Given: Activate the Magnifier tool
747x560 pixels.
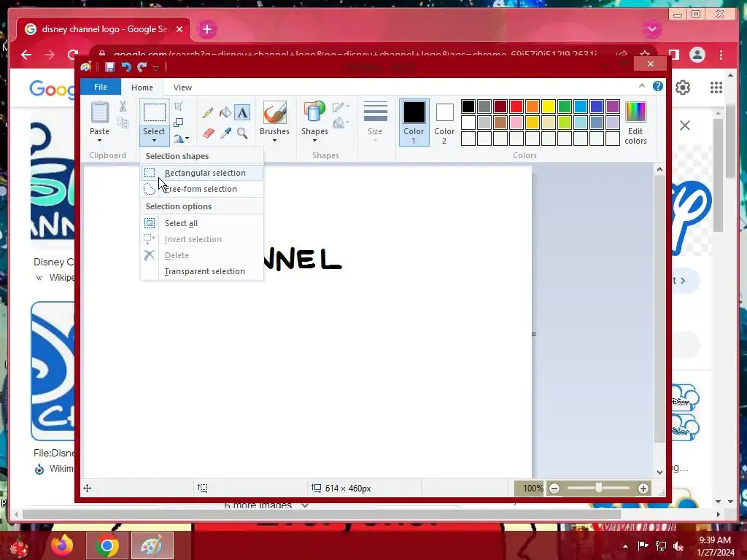Looking at the screenshot, I should [x=242, y=133].
